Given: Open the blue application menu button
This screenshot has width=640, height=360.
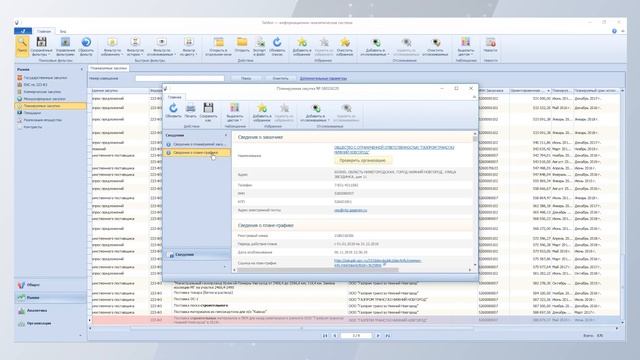Looking at the screenshot, I should click(23, 31).
